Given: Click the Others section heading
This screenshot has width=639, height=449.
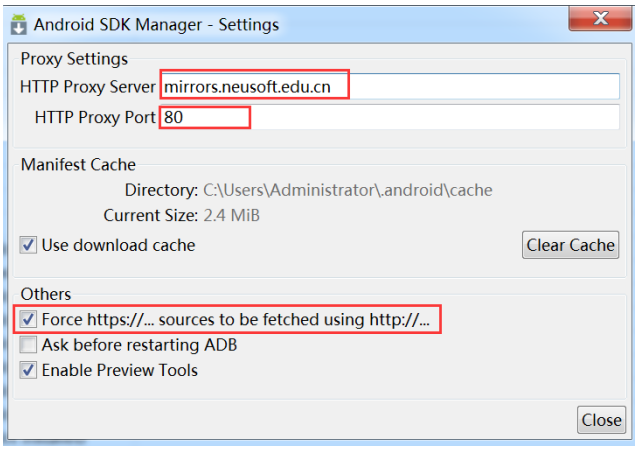Looking at the screenshot, I should click(46, 294).
